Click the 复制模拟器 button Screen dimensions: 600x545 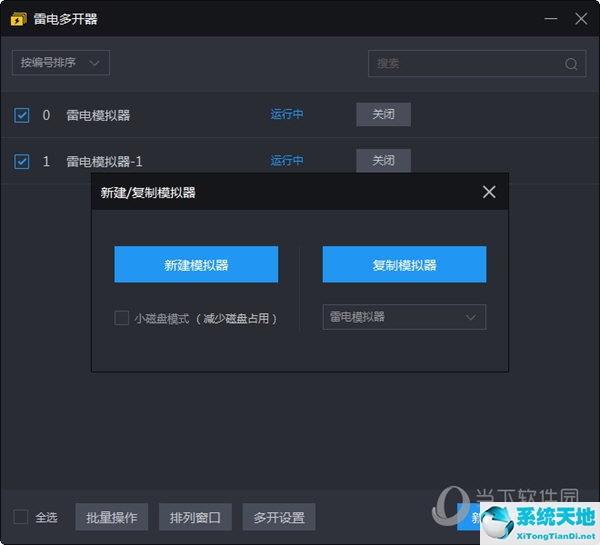[x=404, y=264]
